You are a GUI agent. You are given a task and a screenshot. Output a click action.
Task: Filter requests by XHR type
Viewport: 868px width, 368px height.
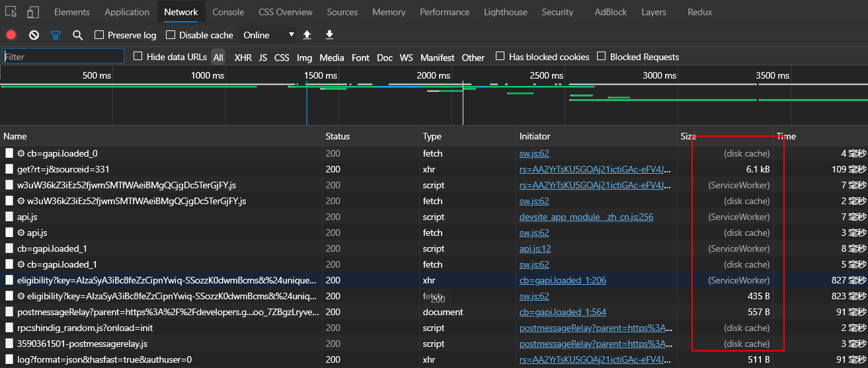pyautogui.click(x=243, y=57)
